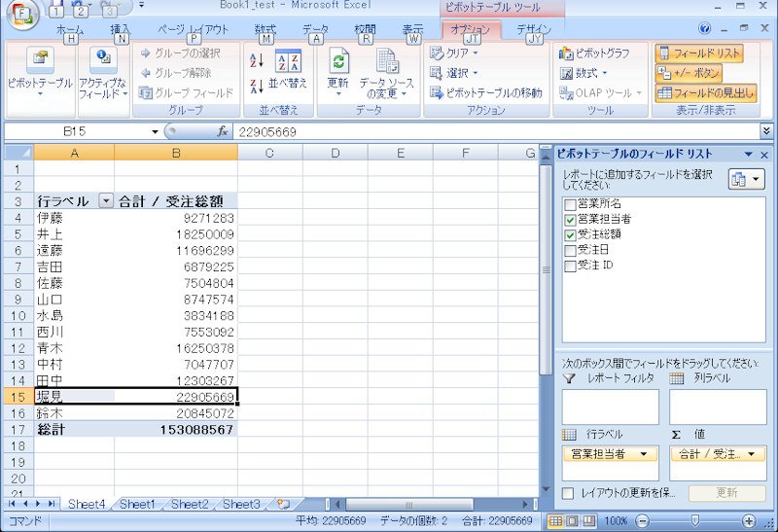Click the fx insert function icon
Viewport: 778px width, 532px height.
click(x=223, y=131)
